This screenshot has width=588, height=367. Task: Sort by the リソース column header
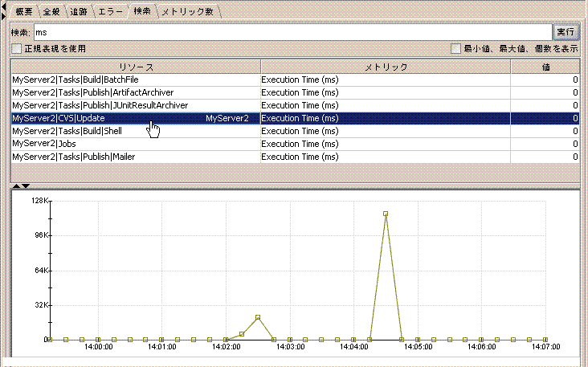tap(135, 67)
